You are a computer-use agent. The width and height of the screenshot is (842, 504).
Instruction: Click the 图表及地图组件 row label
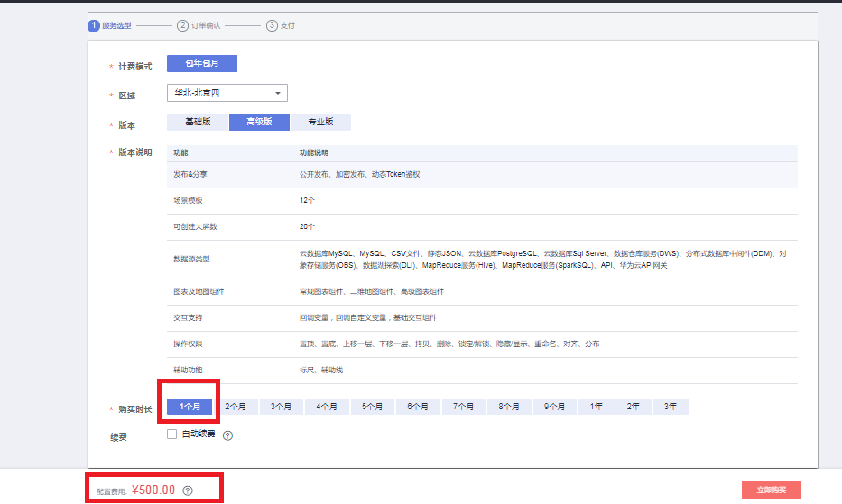(x=199, y=292)
